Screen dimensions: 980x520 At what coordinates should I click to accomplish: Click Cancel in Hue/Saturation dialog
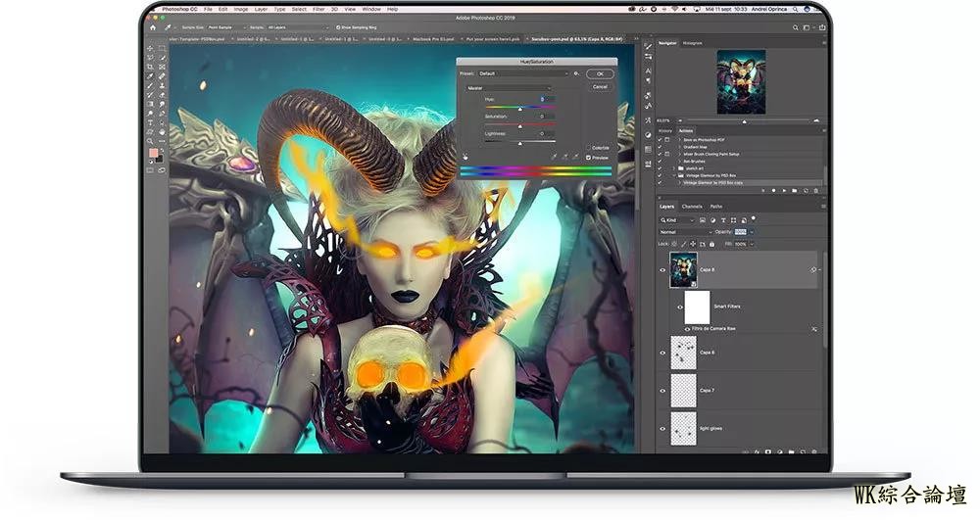tap(600, 87)
